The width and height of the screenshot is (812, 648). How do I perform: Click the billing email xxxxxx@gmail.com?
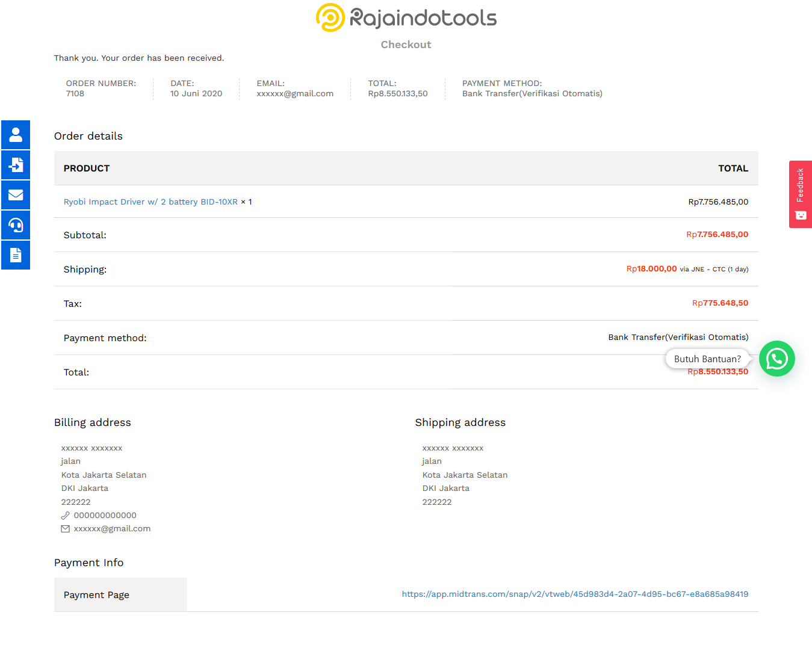(112, 528)
